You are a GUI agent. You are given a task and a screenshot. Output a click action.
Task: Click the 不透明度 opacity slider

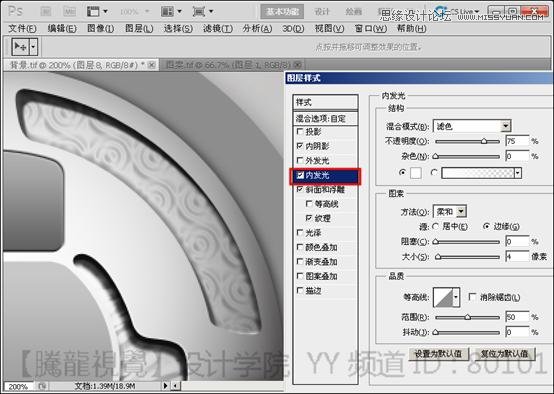click(x=467, y=141)
